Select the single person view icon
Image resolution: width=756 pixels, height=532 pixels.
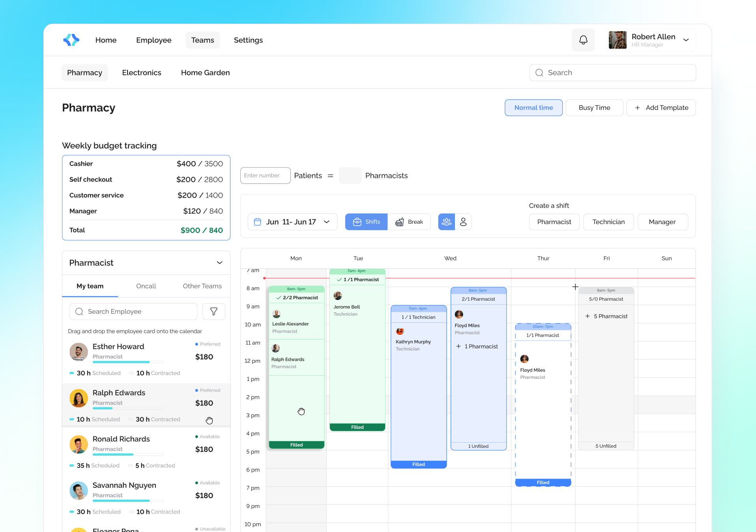463,222
